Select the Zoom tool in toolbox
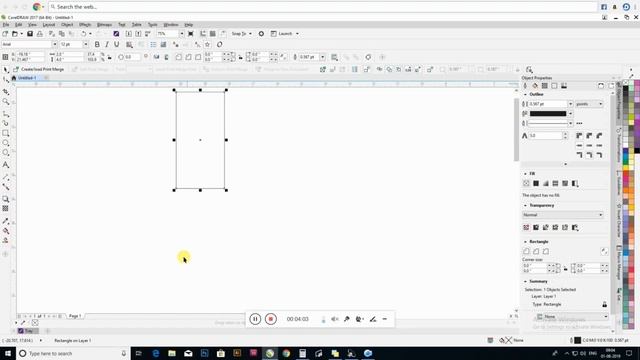The image size is (640, 360). (6, 102)
